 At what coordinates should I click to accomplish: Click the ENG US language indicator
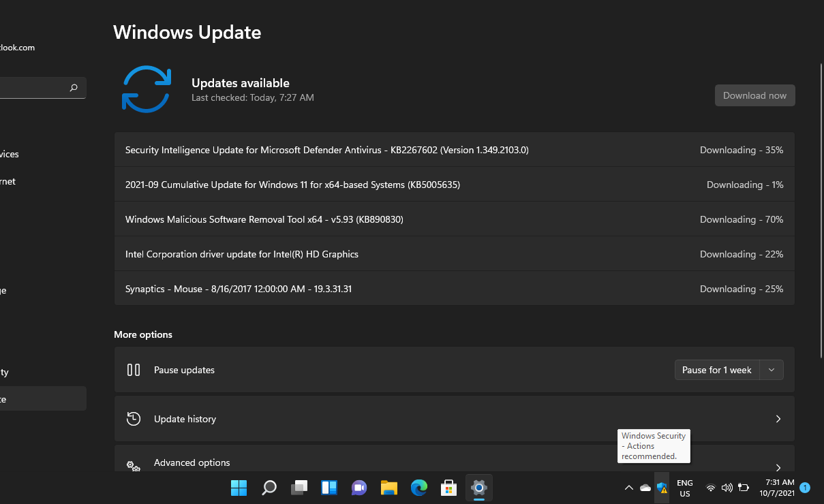point(685,488)
